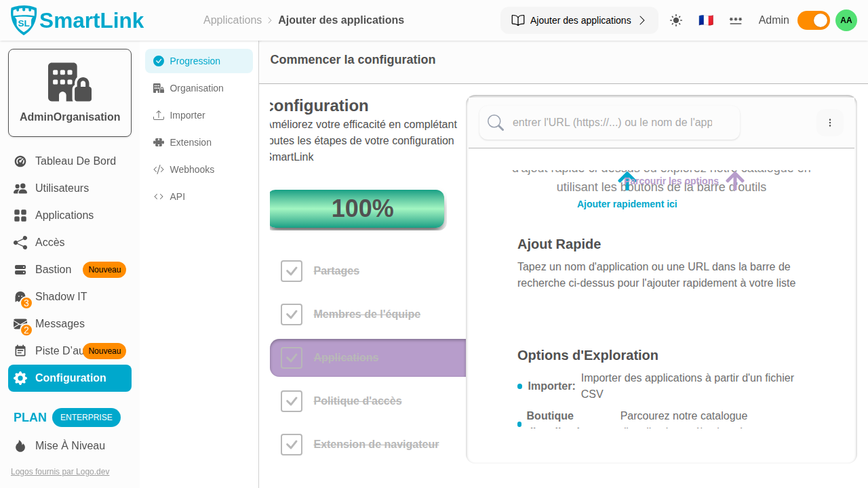Open the AA user avatar menu
Image resolution: width=868 pixels, height=488 pixels.
point(846,20)
